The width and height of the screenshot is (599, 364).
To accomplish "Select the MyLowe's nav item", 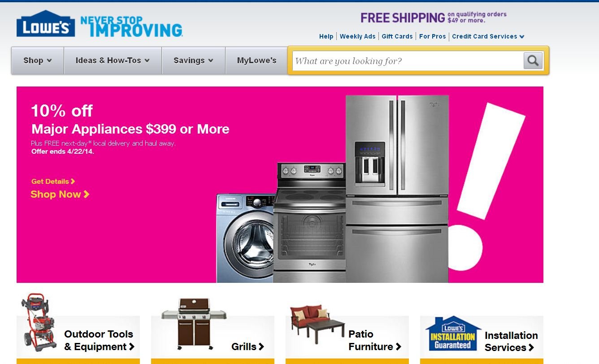I will click(x=256, y=61).
